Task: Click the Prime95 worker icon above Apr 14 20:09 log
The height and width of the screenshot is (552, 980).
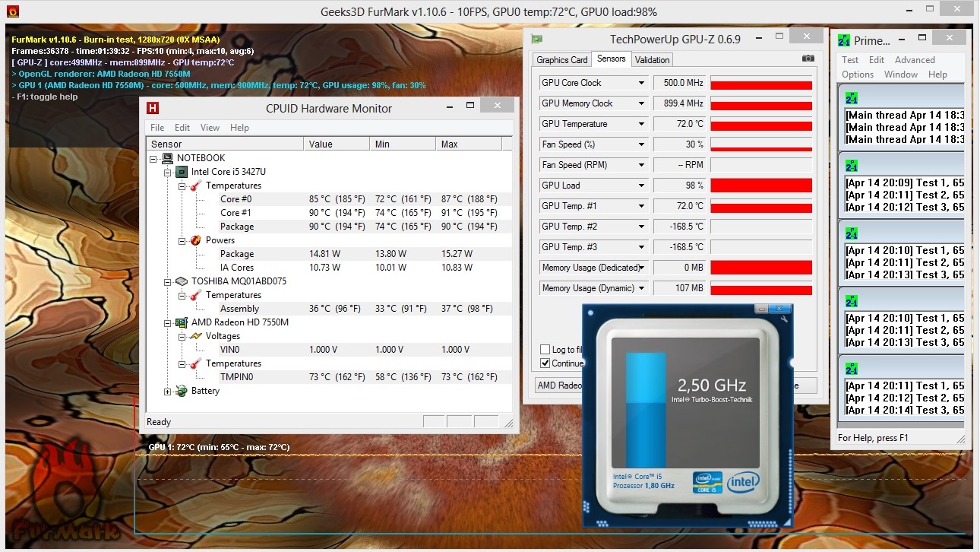Action: [x=851, y=166]
